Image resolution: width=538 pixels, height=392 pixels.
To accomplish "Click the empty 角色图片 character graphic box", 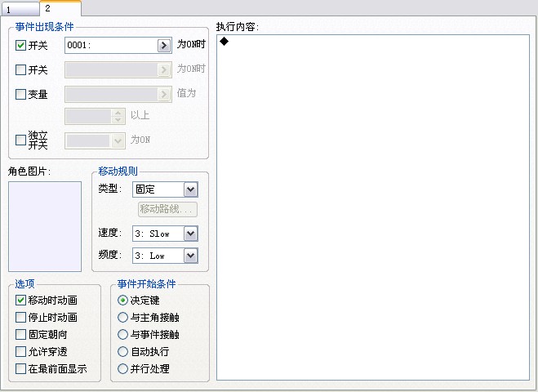I will pyautogui.click(x=45, y=226).
